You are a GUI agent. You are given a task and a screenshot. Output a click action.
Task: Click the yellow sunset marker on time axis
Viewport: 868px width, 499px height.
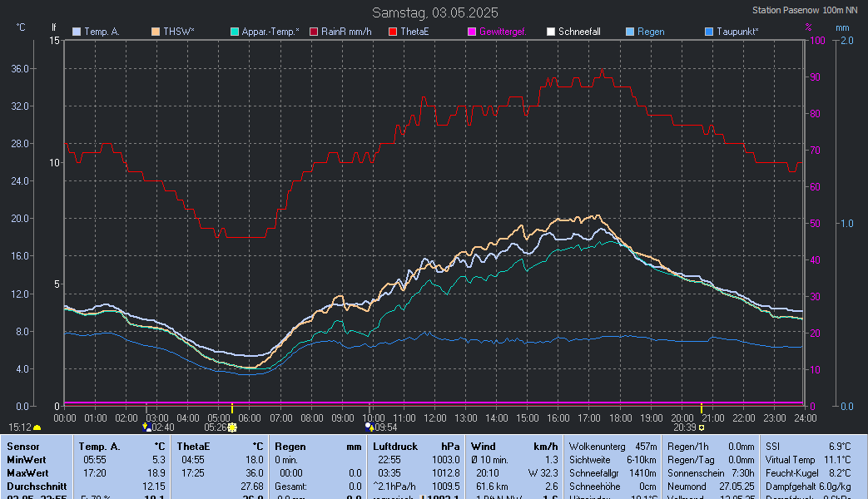coord(702,408)
